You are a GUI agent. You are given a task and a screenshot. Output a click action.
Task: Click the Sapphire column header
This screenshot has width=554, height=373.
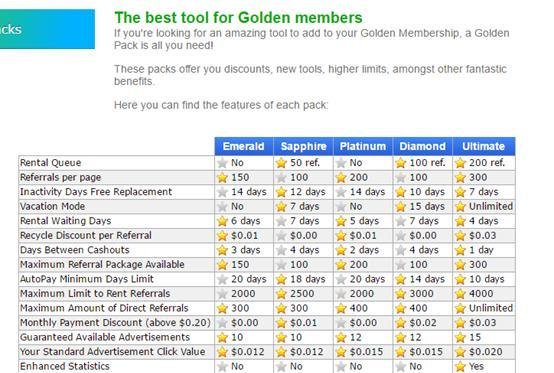click(x=303, y=146)
